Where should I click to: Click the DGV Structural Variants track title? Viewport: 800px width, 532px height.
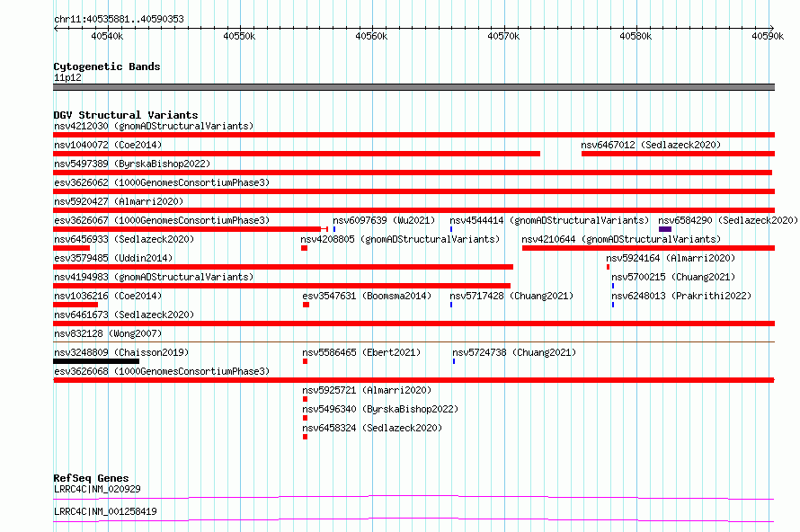(x=126, y=115)
